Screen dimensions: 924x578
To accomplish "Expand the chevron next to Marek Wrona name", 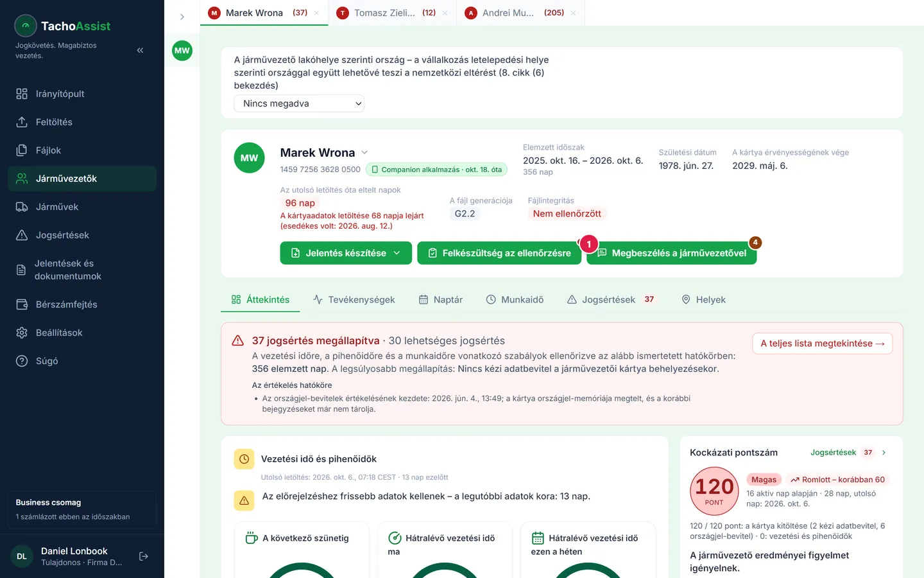I will tap(364, 152).
